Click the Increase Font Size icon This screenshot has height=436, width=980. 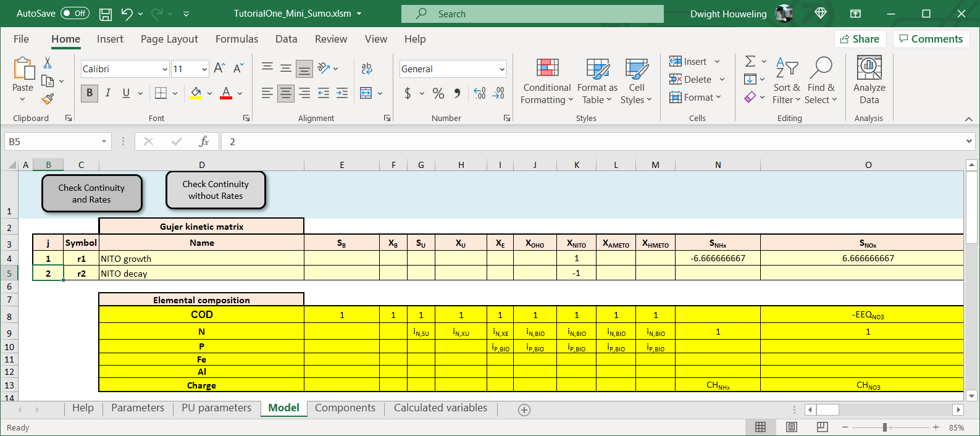(x=219, y=69)
